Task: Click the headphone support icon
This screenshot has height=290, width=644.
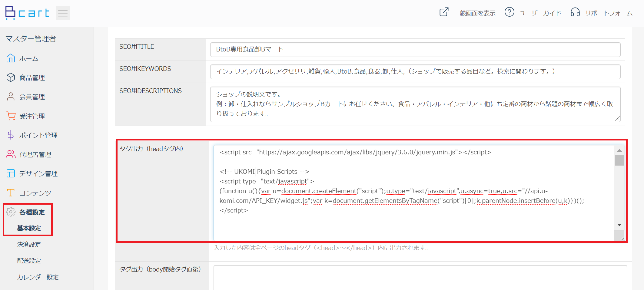Action: coord(575,12)
